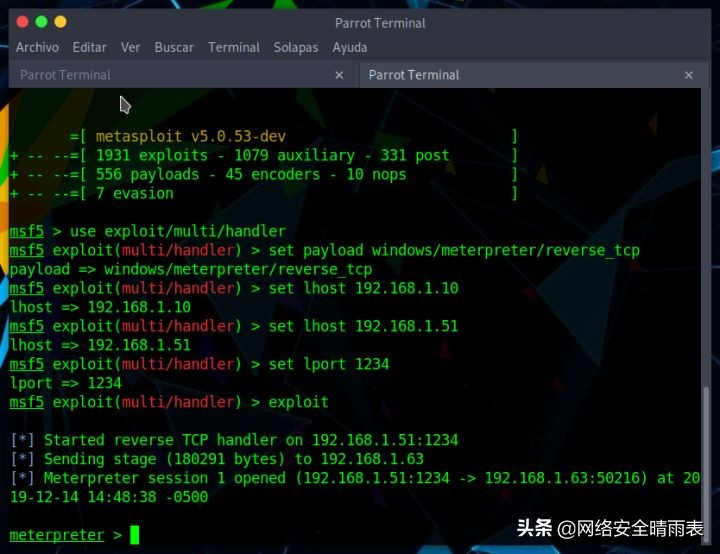Click the 'metasploit v5.0.53-dev' banner text
The image size is (720, 554).
click(191, 136)
